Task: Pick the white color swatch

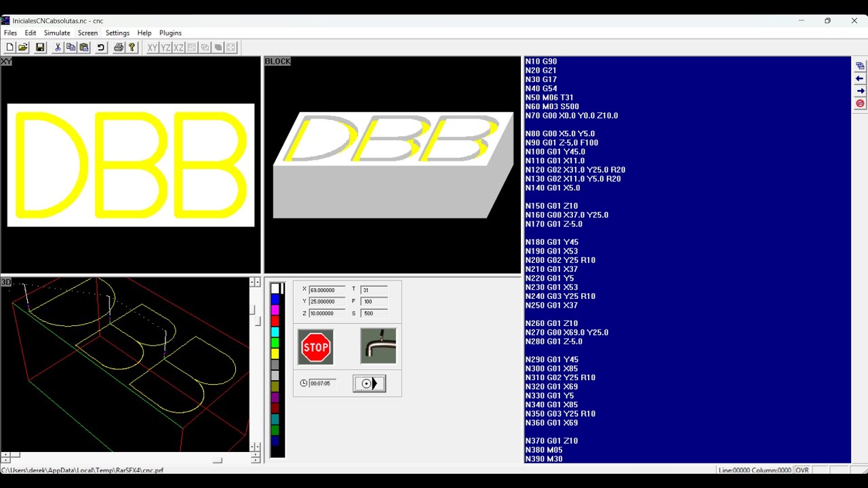Action: pyautogui.click(x=275, y=288)
